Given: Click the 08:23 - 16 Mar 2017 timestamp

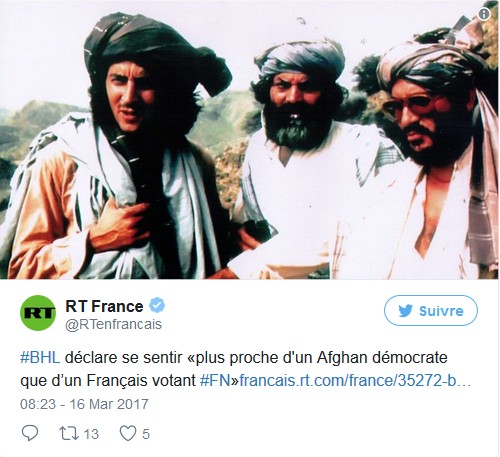Looking at the screenshot, I should click(x=84, y=404).
